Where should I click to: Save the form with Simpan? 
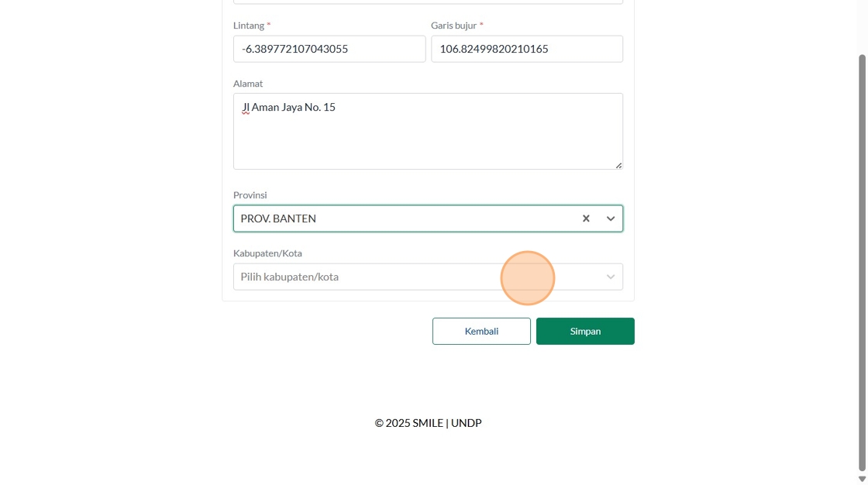click(585, 331)
